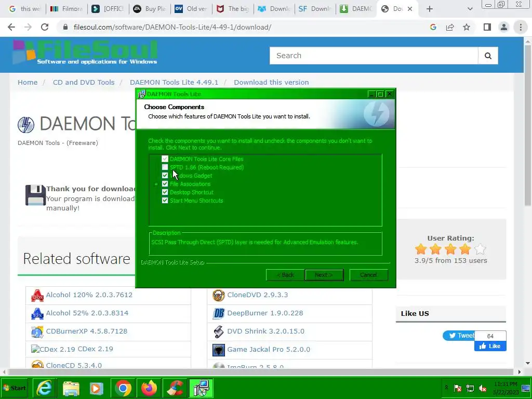Share this page icon

pos(450,27)
